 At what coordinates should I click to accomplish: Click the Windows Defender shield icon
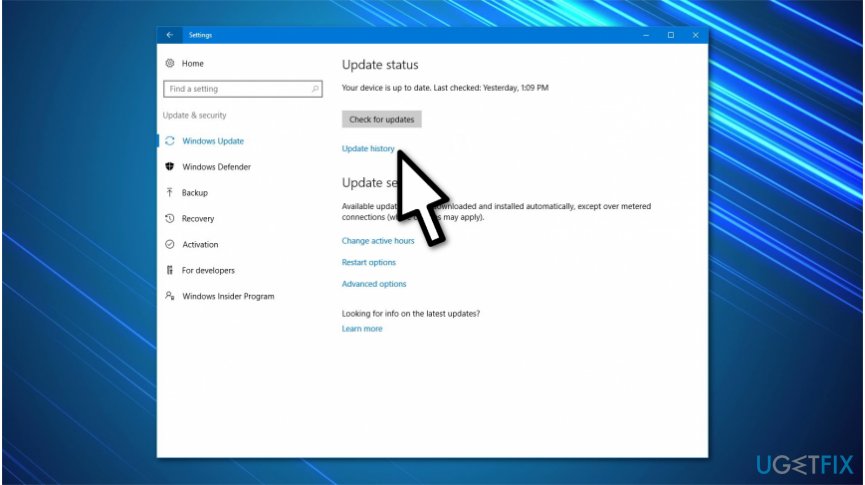pos(170,167)
